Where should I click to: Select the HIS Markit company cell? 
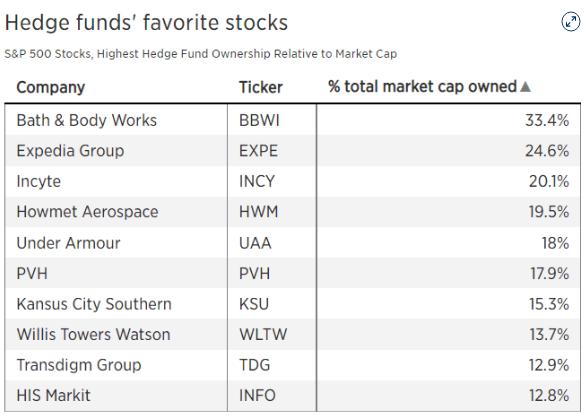[x=116, y=395]
